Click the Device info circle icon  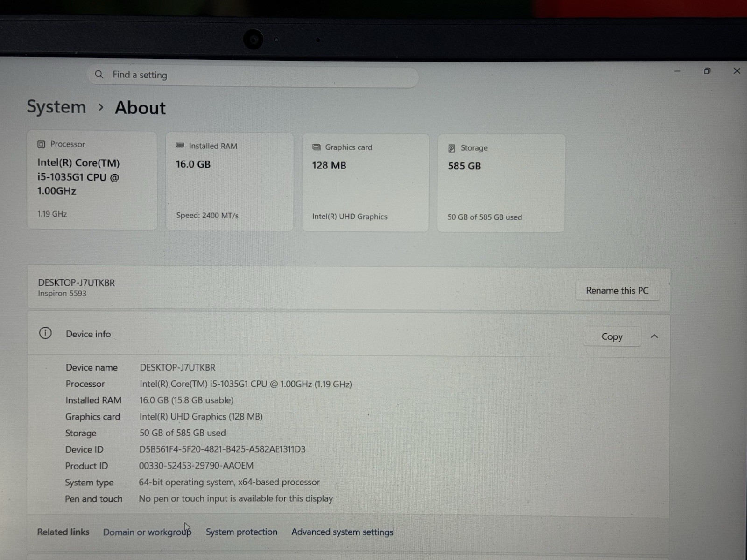45,333
